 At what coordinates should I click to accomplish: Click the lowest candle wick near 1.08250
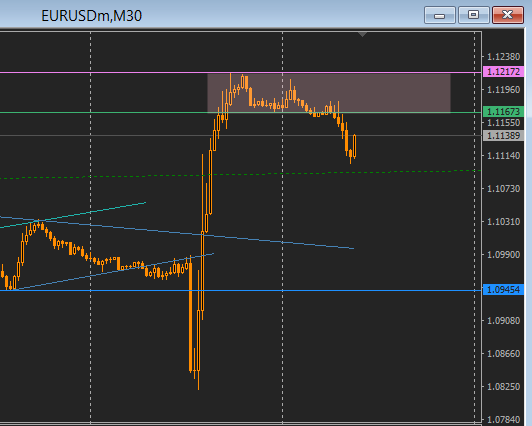[198, 380]
